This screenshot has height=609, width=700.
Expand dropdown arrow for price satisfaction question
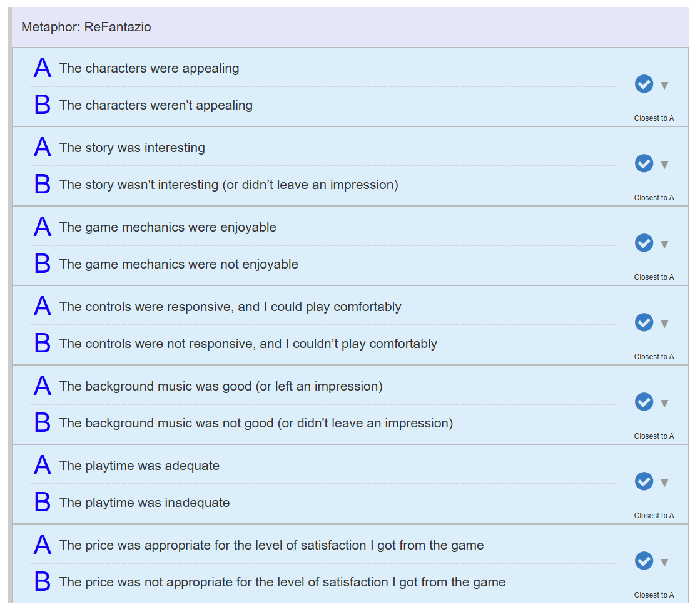tap(664, 563)
